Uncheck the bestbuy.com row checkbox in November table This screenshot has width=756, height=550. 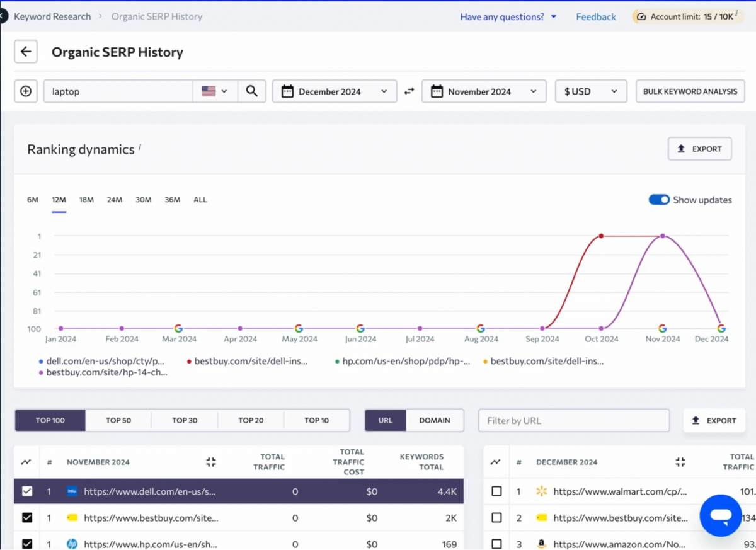coord(27,517)
